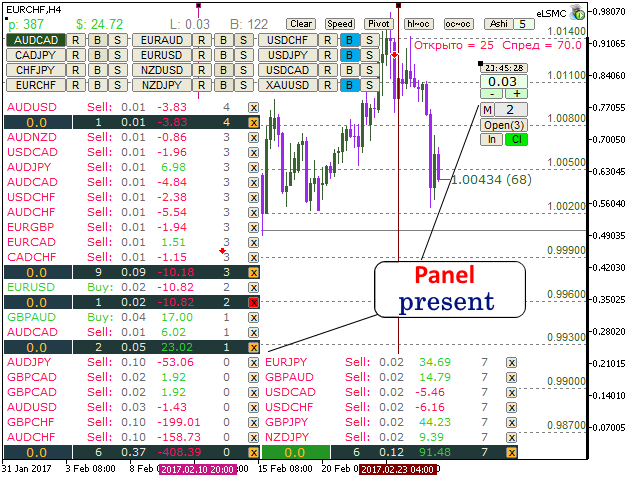Click the red X on group 2 summary row

253,303
